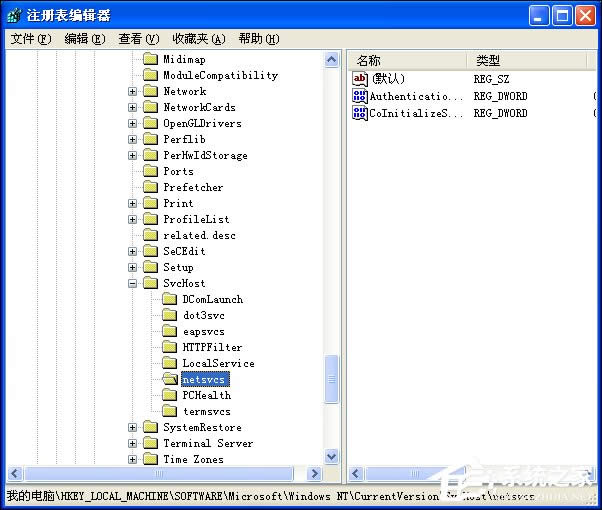Viewport: 602px width, 510px height.
Task: Click the PCHealth folder icon
Action: (169, 396)
